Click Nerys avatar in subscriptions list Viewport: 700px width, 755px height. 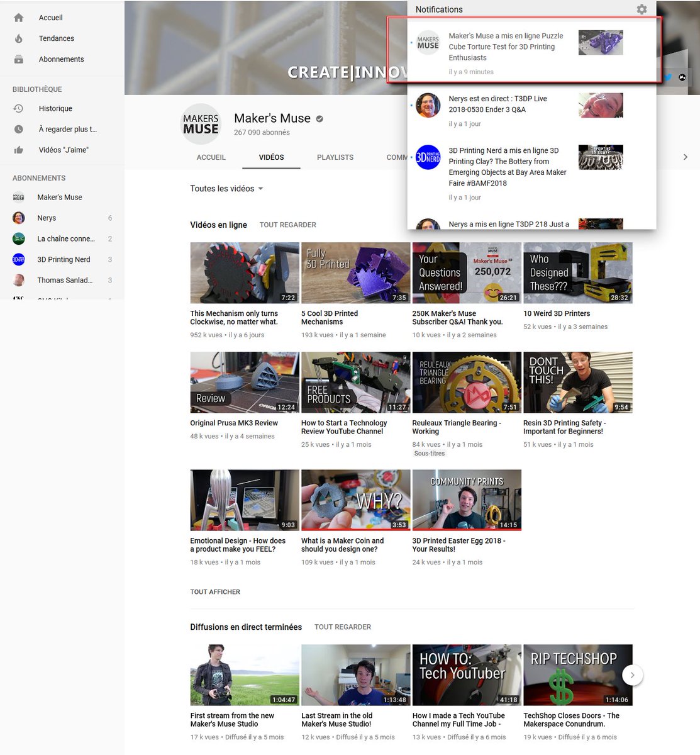[19, 218]
